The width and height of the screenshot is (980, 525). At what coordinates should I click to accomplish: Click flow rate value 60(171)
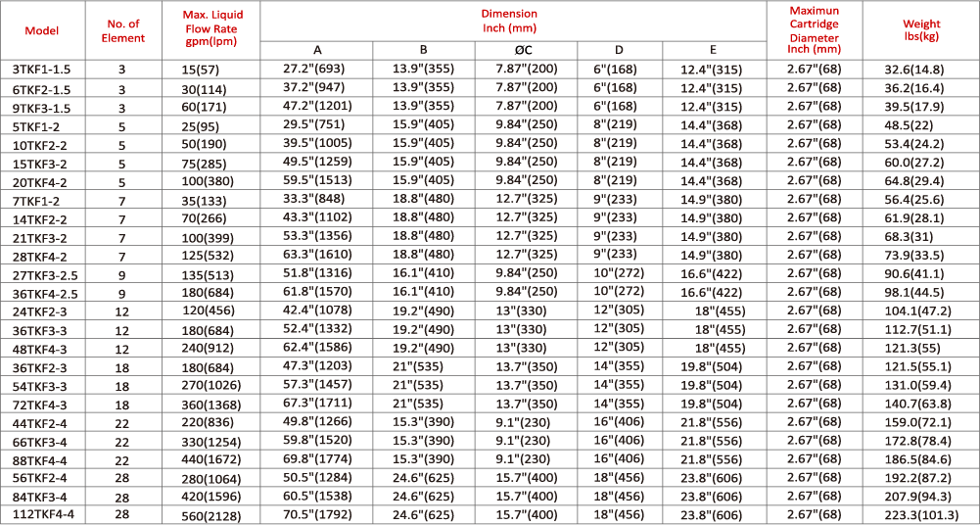[205, 108]
